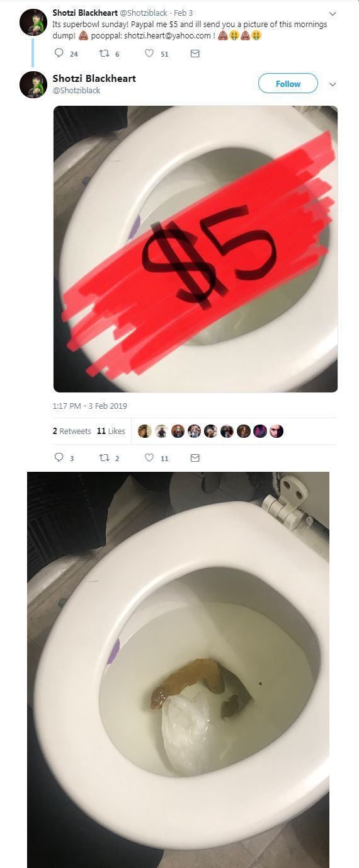Expand the chevron menu beside Follow button
This screenshot has width=359, height=868.
[333, 84]
